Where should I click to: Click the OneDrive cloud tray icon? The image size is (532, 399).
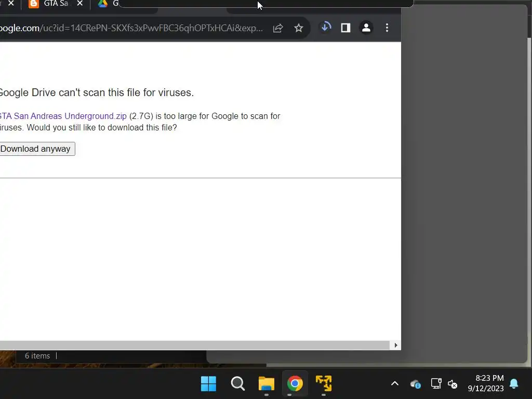(x=416, y=384)
